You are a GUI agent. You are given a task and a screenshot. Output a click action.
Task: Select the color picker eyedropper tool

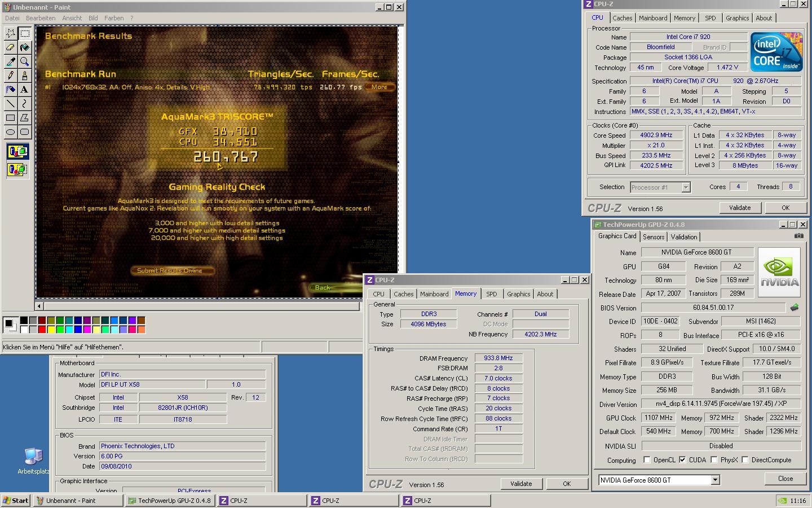click(10, 62)
